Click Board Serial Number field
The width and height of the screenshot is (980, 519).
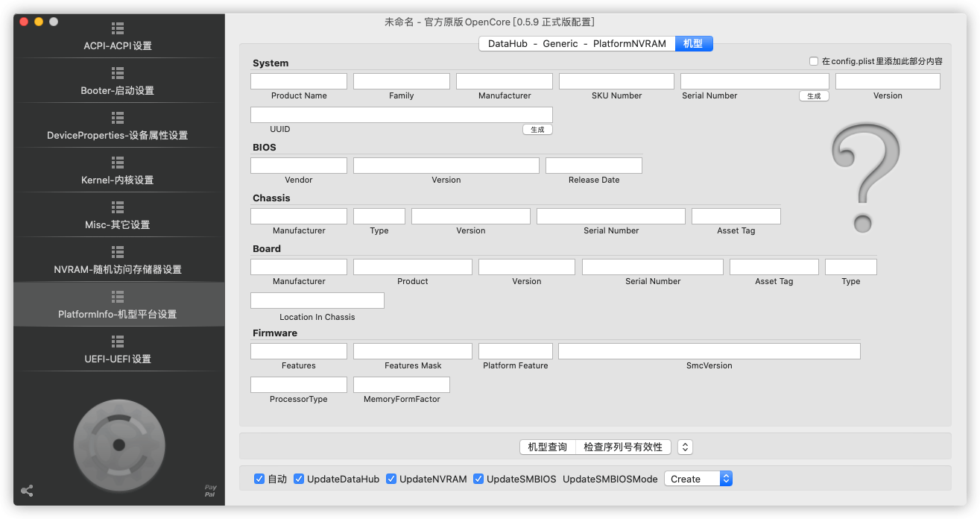pyautogui.click(x=653, y=267)
